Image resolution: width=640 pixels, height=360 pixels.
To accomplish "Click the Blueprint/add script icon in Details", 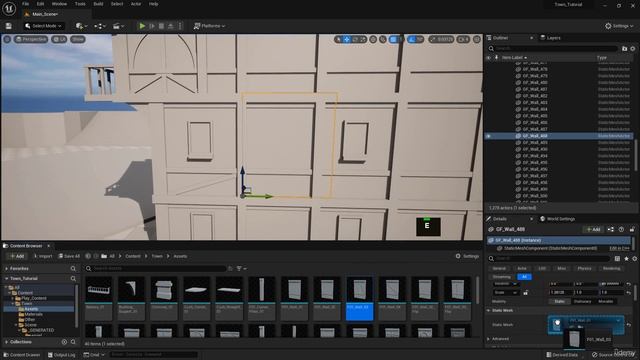I will [611, 229].
